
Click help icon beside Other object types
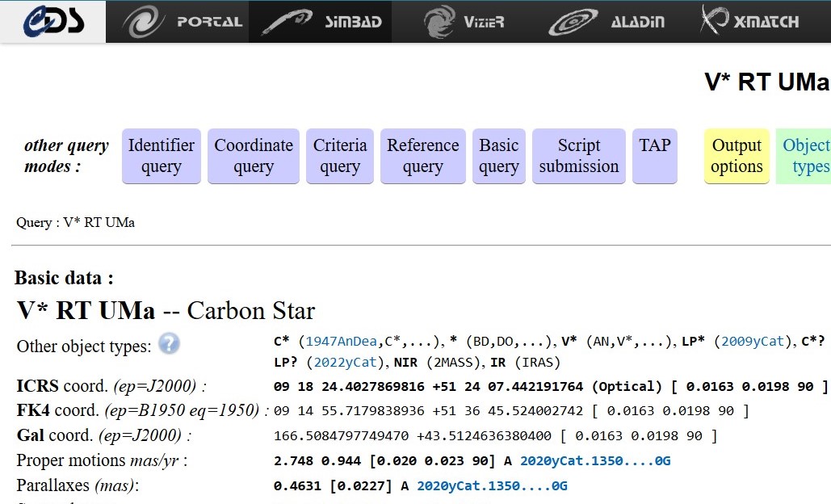click(169, 344)
